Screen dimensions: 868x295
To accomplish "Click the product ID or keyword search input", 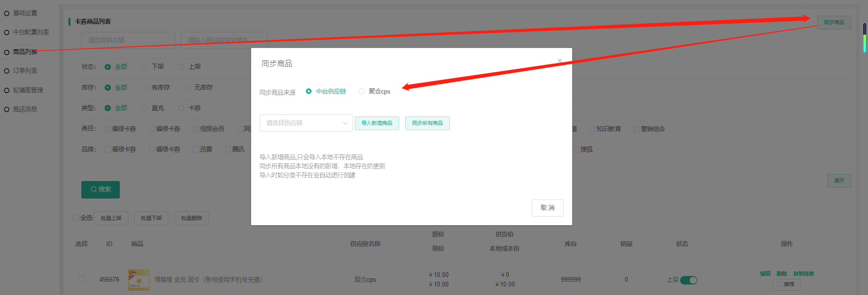I will pos(224,40).
